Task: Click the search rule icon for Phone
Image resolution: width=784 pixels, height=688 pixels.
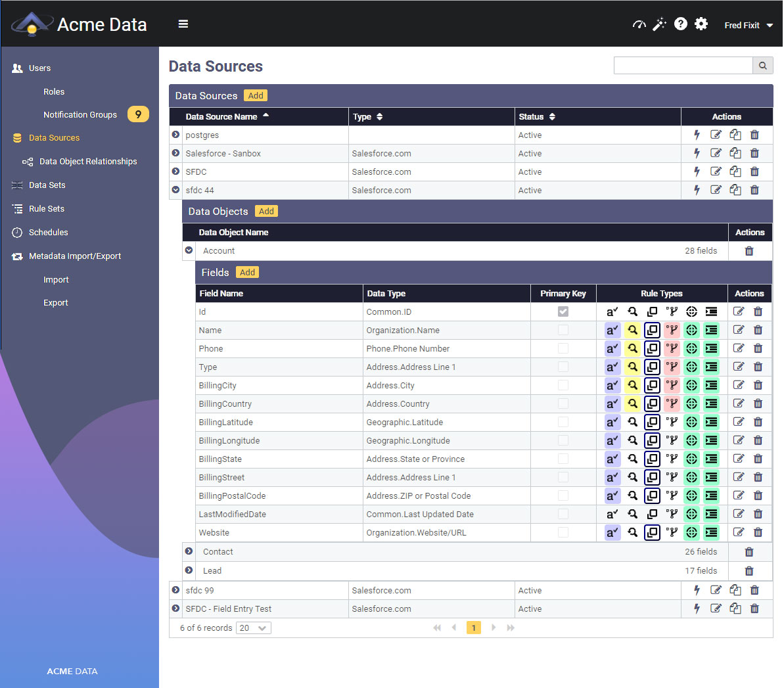Action: 632,348
